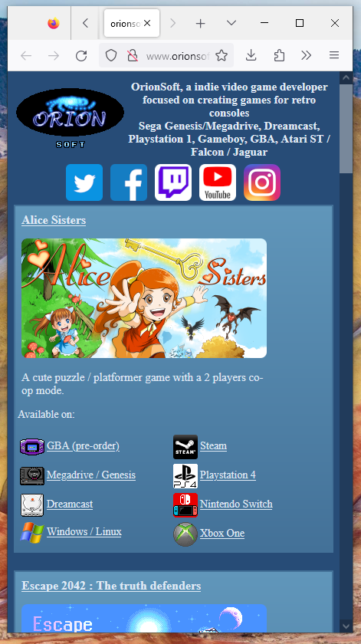Image resolution: width=361 pixels, height=644 pixels.
Task: Click the Escape 2042 banner image
Action: tap(144, 618)
